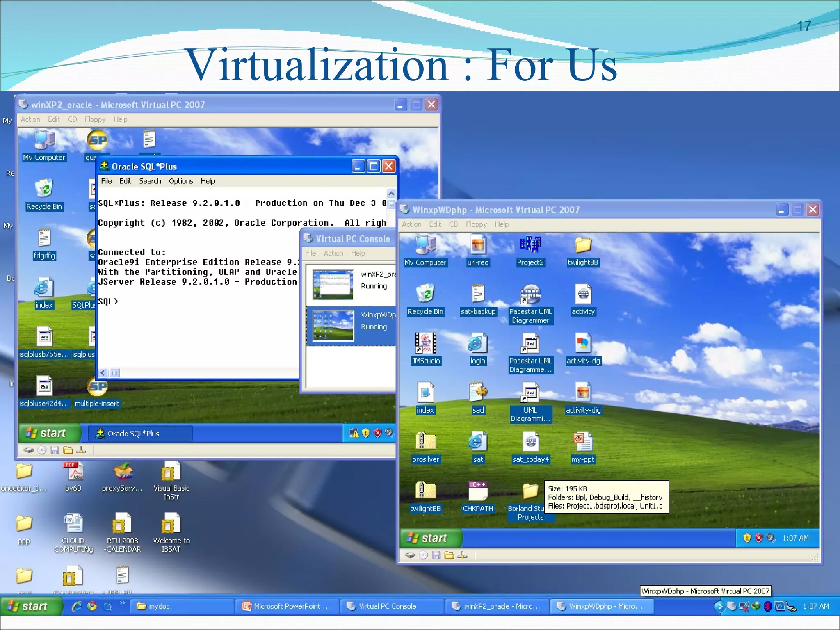This screenshot has height=630, width=840.
Task: Open File menu in Oracle SQL*Plus
Action: (107, 181)
